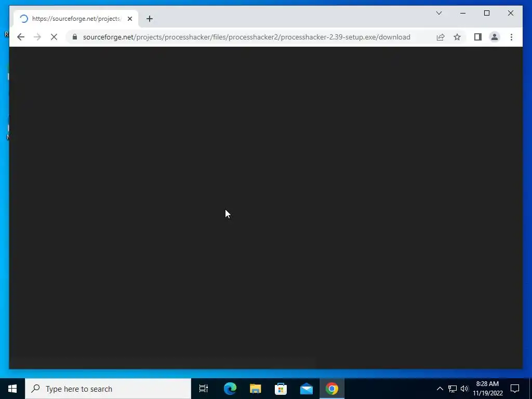Open a new tab
The height and width of the screenshot is (399, 532).
click(x=150, y=19)
